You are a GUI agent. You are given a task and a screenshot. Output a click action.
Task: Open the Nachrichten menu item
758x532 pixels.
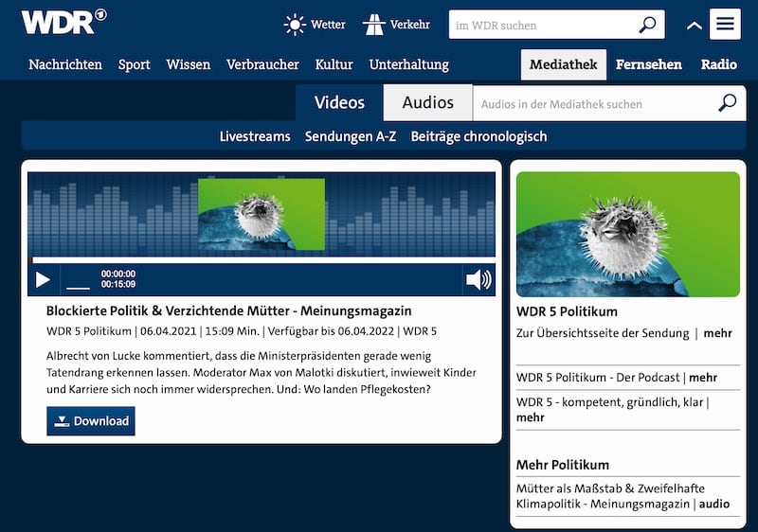tap(65, 64)
